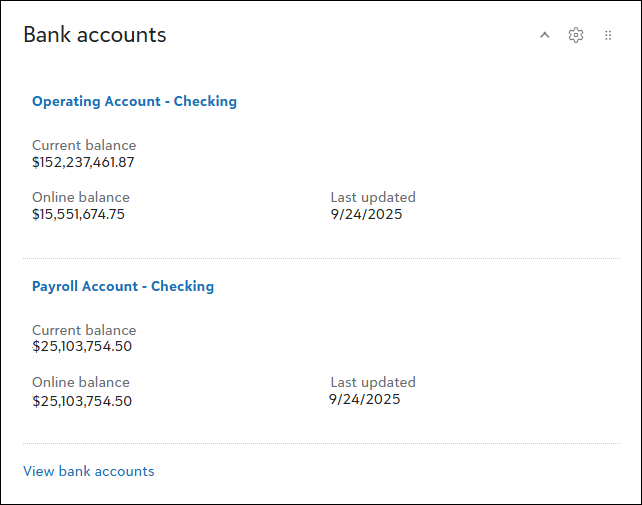The height and width of the screenshot is (505, 642).
Task: Open Bank accounts widget gear settings
Action: click(576, 35)
